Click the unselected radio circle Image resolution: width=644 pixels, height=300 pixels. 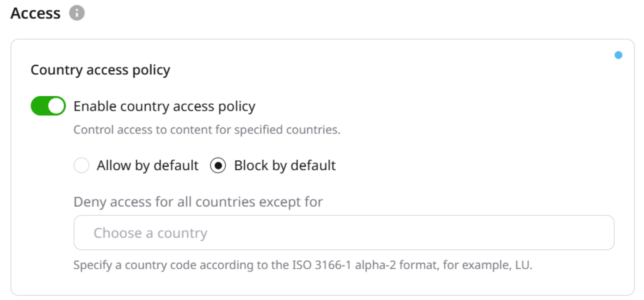click(81, 166)
